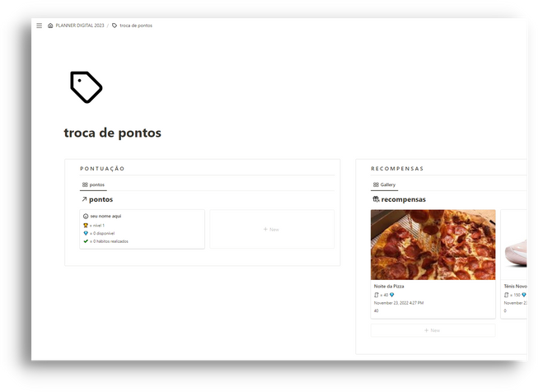Switch to the Gallery view tab

(384, 184)
